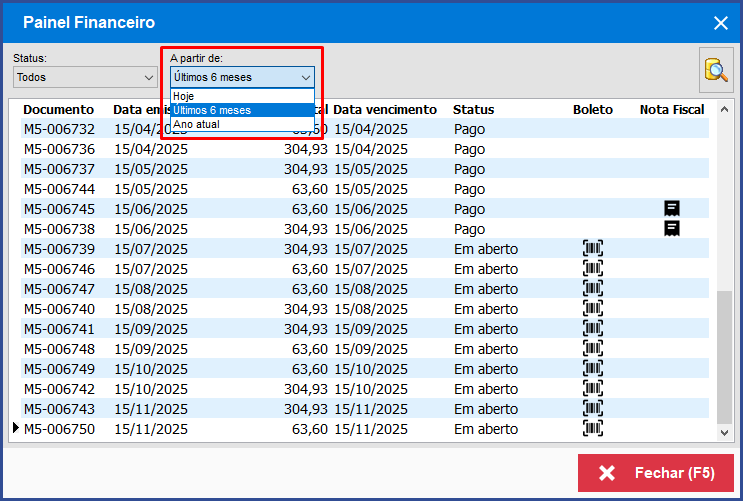743x501 pixels.
Task: Close the Painel Financeiro window
Action: (721, 23)
